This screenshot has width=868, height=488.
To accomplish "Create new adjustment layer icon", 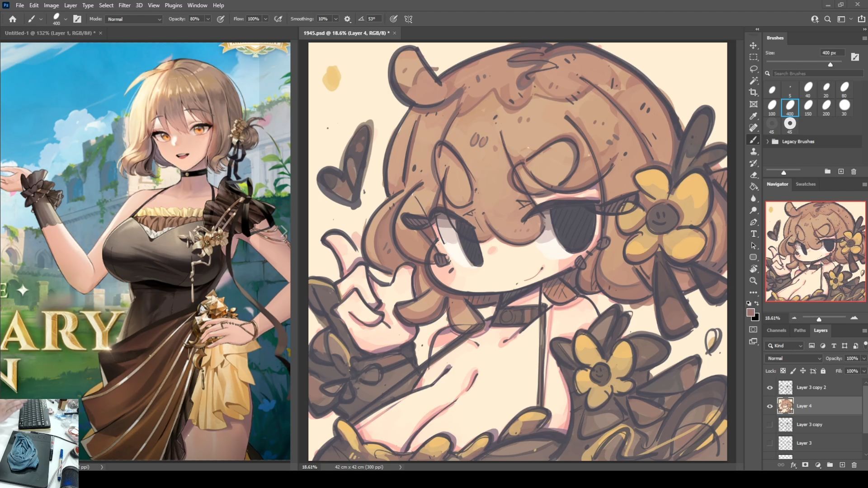I will 817,465.
